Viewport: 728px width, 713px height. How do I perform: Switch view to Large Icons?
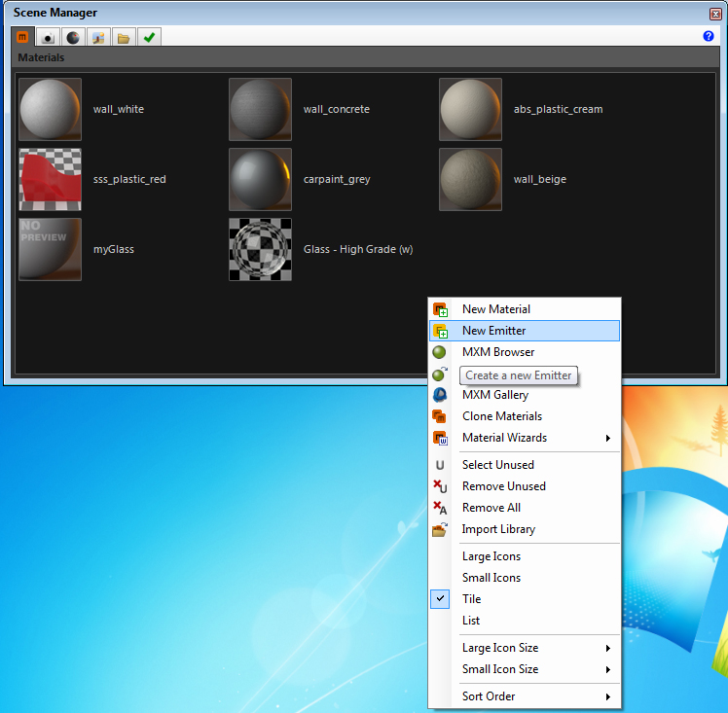point(525,556)
